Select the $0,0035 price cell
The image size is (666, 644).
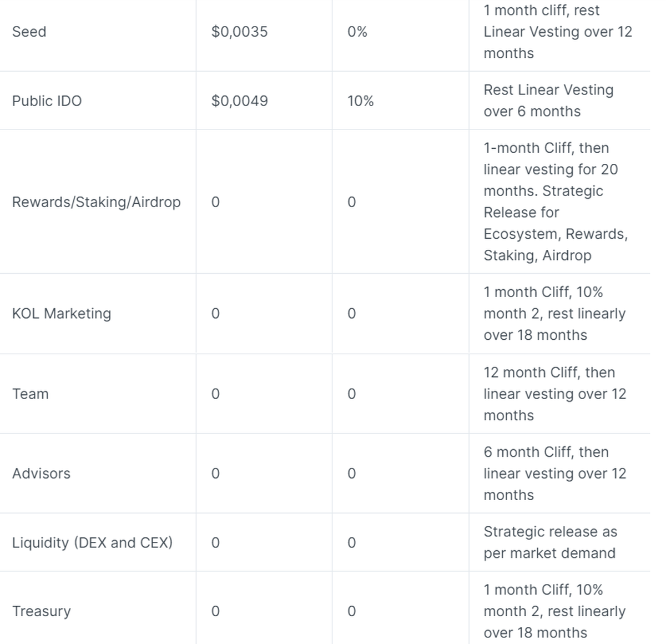click(239, 32)
